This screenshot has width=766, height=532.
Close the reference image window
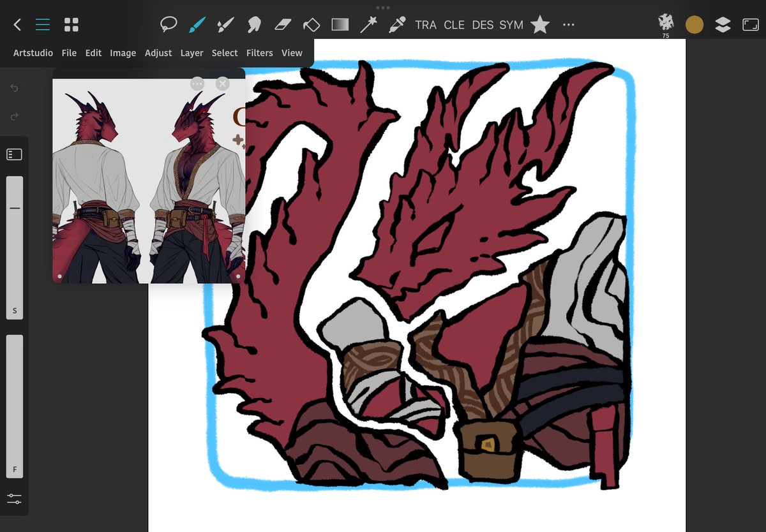(222, 84)
